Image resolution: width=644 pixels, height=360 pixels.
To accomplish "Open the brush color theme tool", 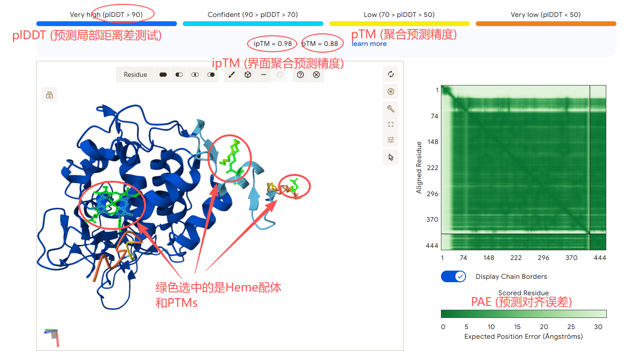I will pos(232,75).
